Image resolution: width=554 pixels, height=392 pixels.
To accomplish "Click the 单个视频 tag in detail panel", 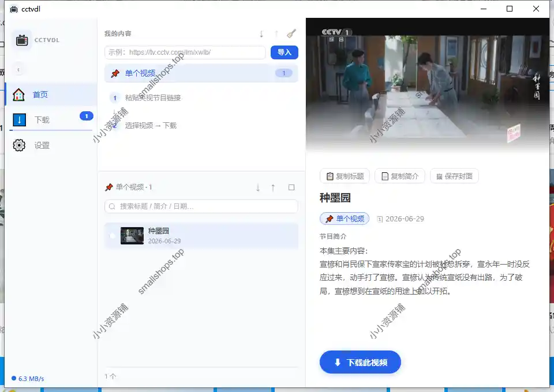I will click(345, 218).
